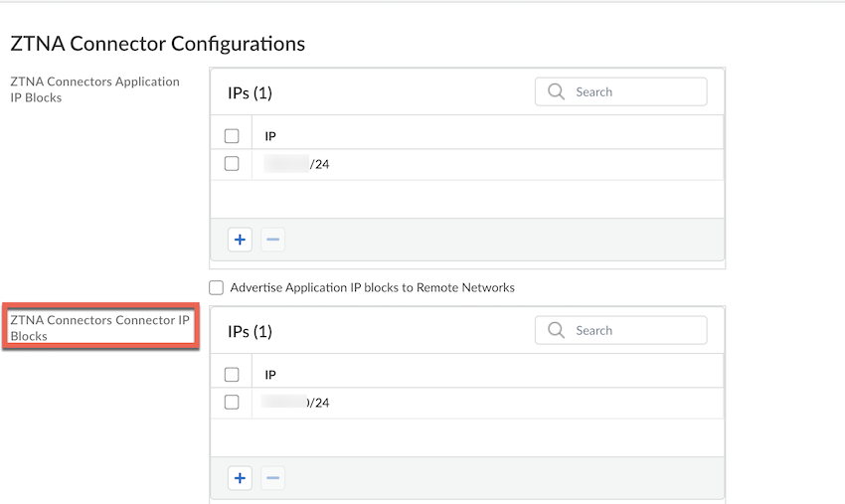This screenshot has width=845, height=504.
Task: Select all IPs in Connector IP Blocks table
Action: (x=232, y=375)
